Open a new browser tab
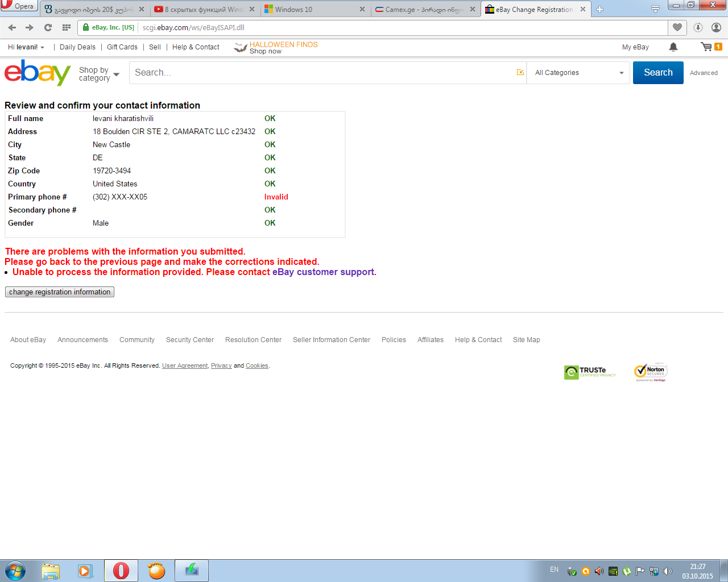The image size is (728, 582). click(x=599, y=9)
